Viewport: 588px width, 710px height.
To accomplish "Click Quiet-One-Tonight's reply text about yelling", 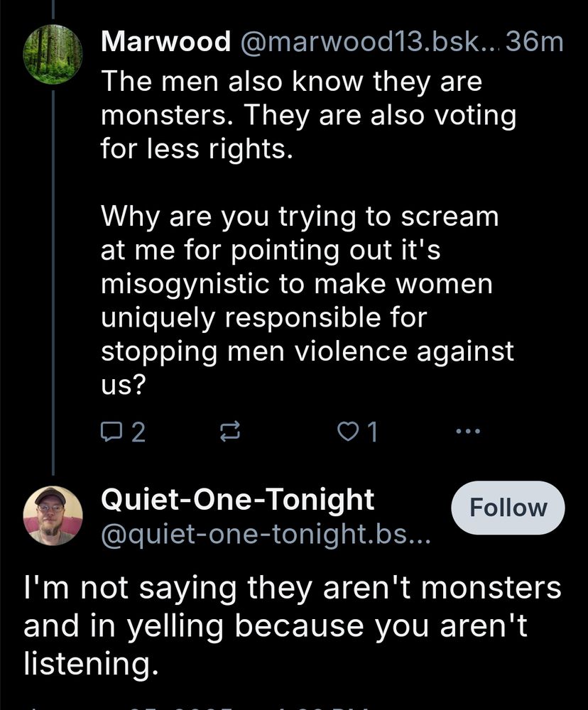I will click(x=293, y=626).
